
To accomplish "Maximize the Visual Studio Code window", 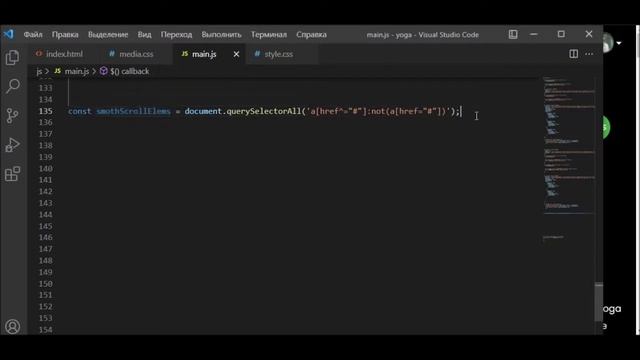I will click(x=561, y=34).
